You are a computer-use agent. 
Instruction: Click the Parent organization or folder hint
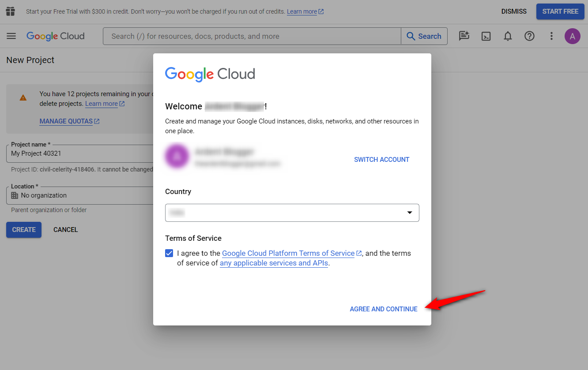pyautogui.click(x=49, y=210)
